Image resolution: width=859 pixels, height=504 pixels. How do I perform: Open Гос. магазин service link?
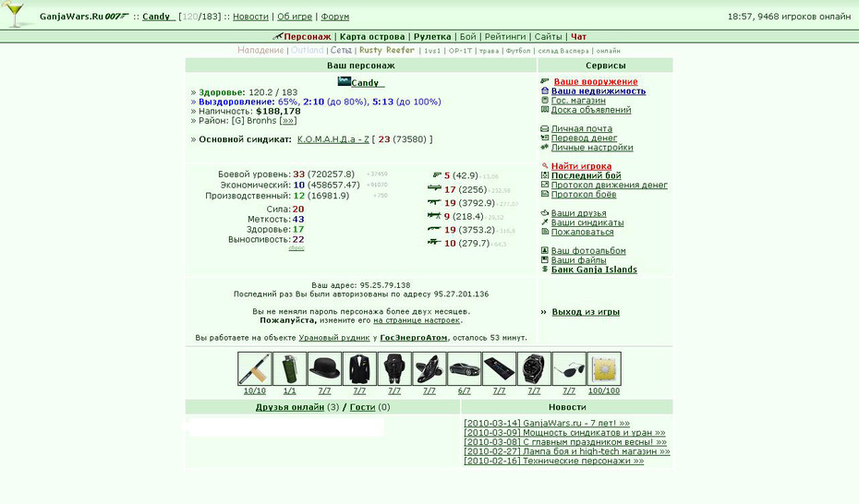(x=578, y=101)
